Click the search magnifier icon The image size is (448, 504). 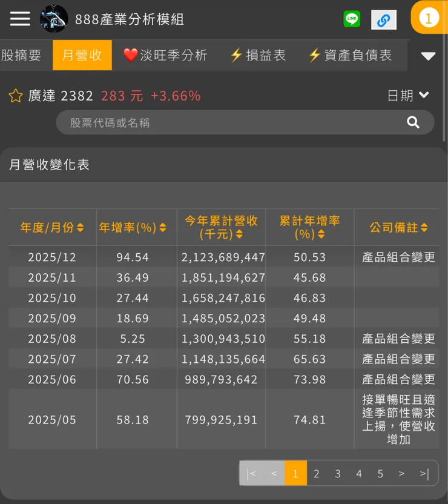click(413, 122)
